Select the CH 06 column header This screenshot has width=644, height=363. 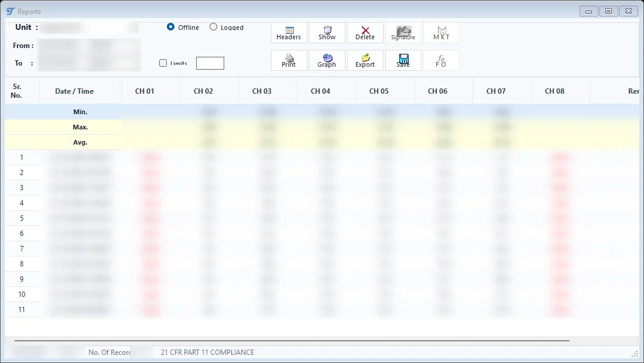coord(444,91)
